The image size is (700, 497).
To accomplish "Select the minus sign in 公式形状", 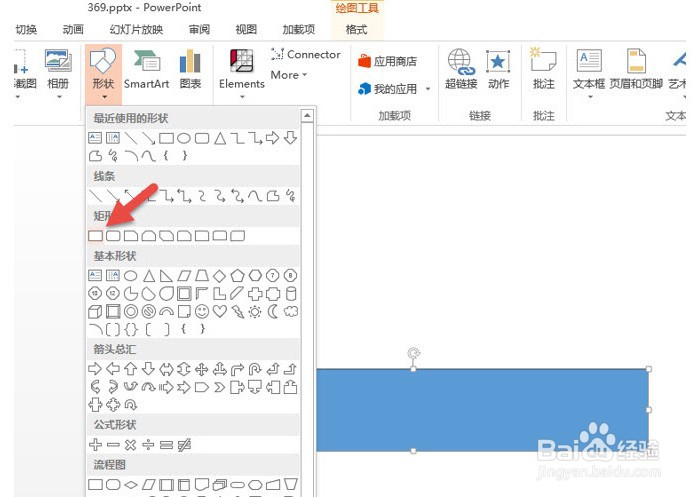I will [113, 444].
